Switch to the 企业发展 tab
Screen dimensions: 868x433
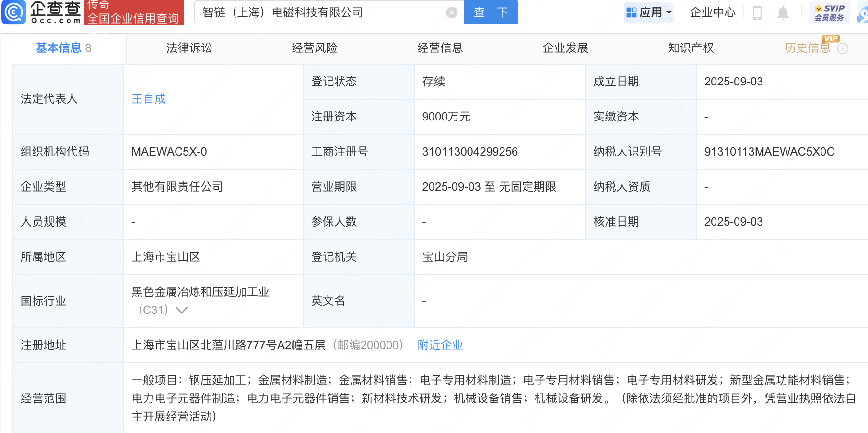click(x=565, y=48)
